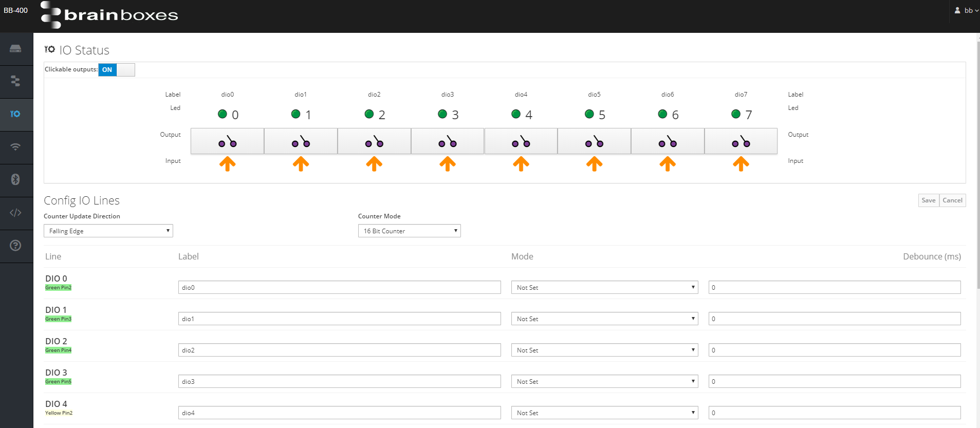This screenshot has width=980, height=428.
Task: Toggle the dio3 output switch
Action: point(447,141)
